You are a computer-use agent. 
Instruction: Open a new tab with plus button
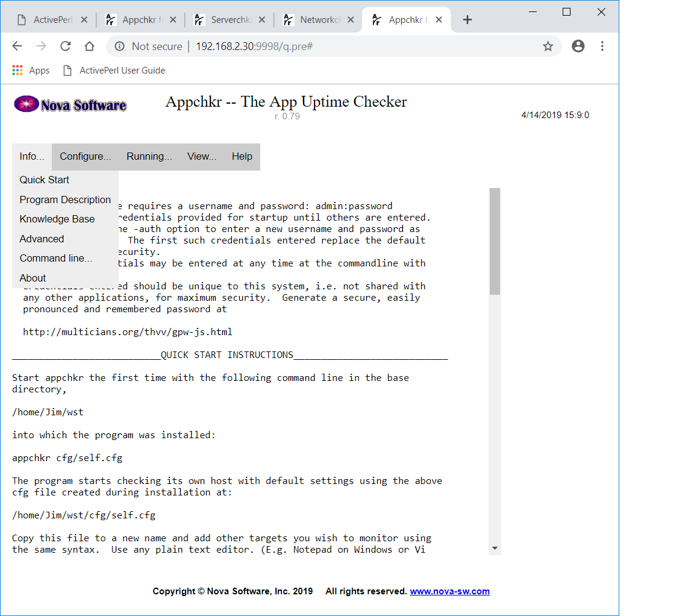tap(467, 19)
